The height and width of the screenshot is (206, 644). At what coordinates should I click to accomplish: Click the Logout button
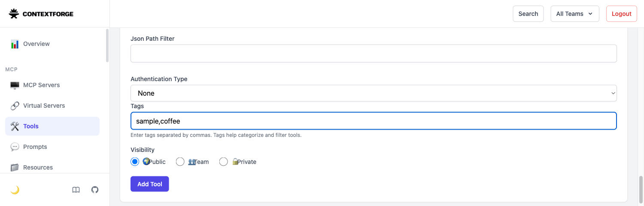622,14
